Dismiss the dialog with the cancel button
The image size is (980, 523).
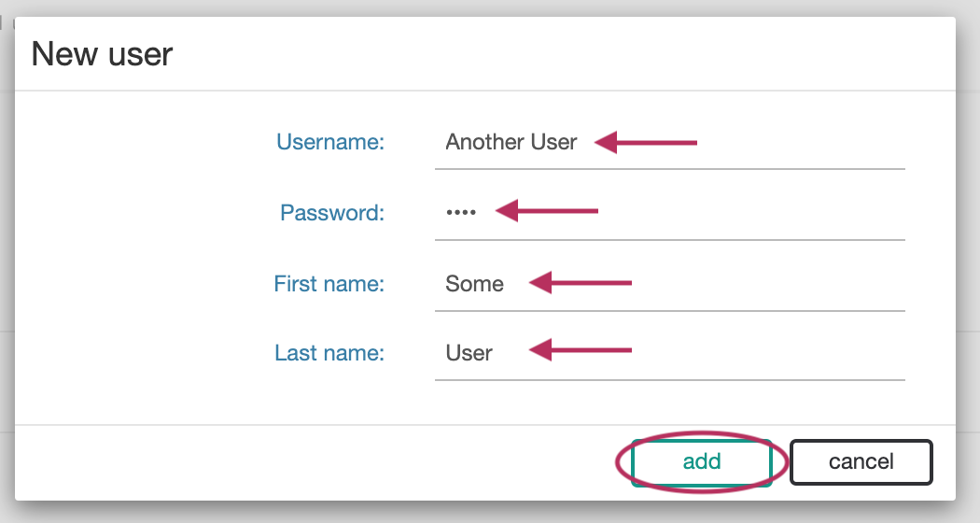[861, 462]
